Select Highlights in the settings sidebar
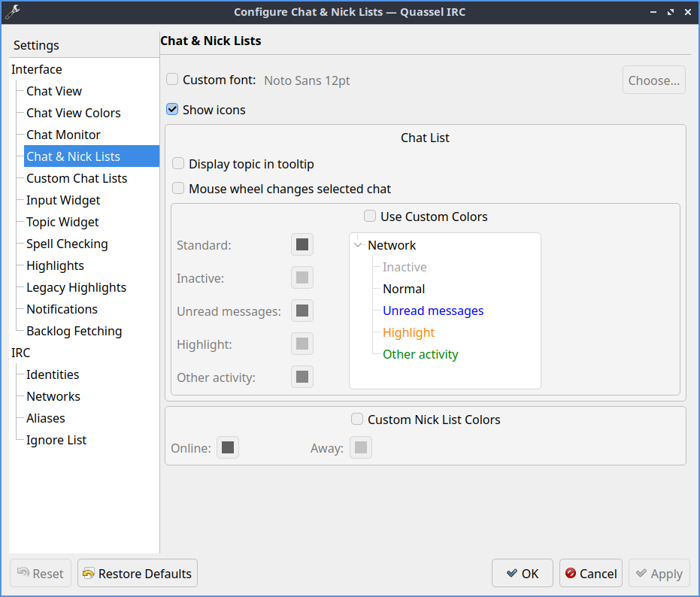Viewport: 700px width, 597px height. [55, 265]
